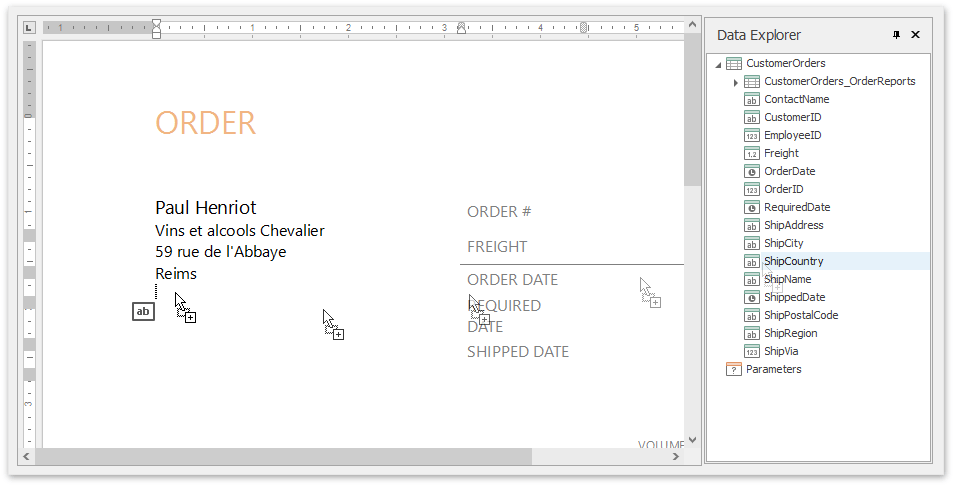Click the tab stop selector in ruler corner
The height and width of the screenshot is (488, 956).
(30, 27)
